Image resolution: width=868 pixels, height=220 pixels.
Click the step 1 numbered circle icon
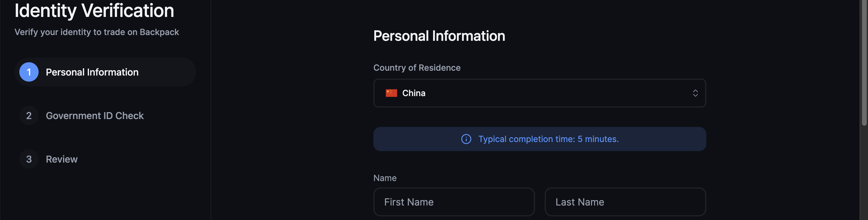(x=29, y=72)
